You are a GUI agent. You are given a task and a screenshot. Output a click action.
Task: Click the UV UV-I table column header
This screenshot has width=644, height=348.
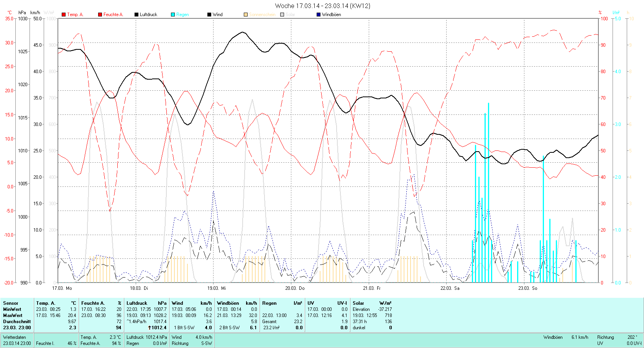pos(327,303)
